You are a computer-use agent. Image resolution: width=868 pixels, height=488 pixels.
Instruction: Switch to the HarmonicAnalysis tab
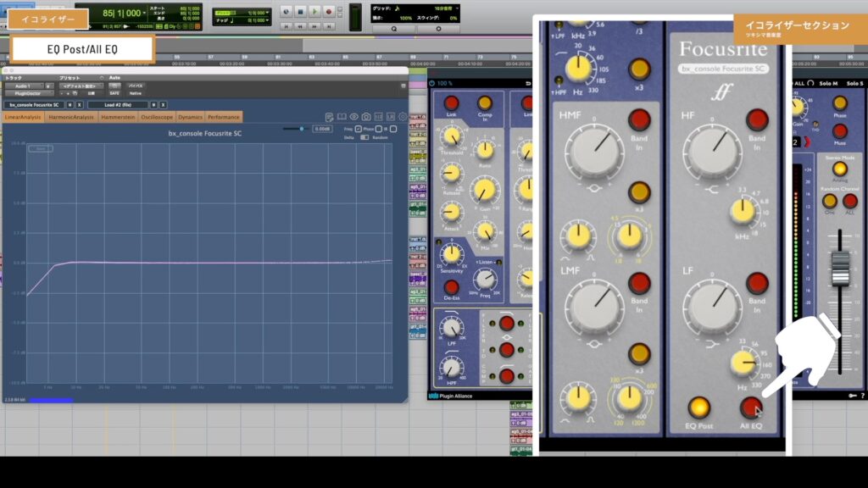point(71,117)
